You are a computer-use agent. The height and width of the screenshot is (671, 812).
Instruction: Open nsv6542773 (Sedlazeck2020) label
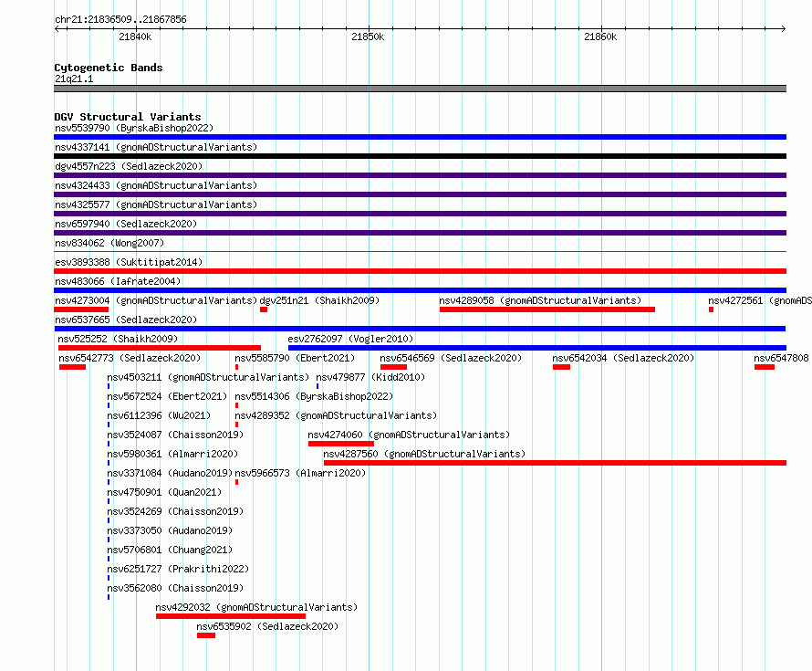[x=130, y=358]
